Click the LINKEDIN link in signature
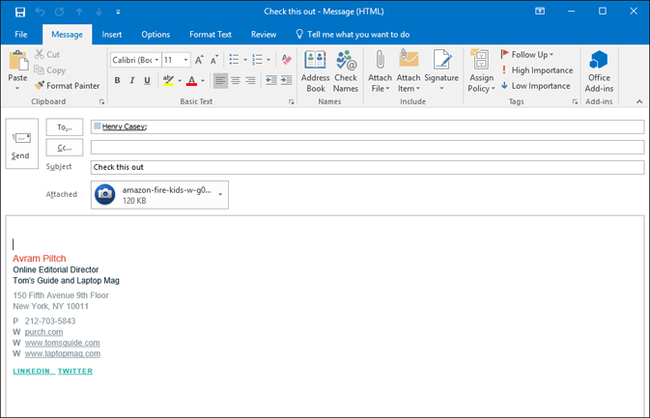Viewport: 650px width, 418px height. coord(31,371)
